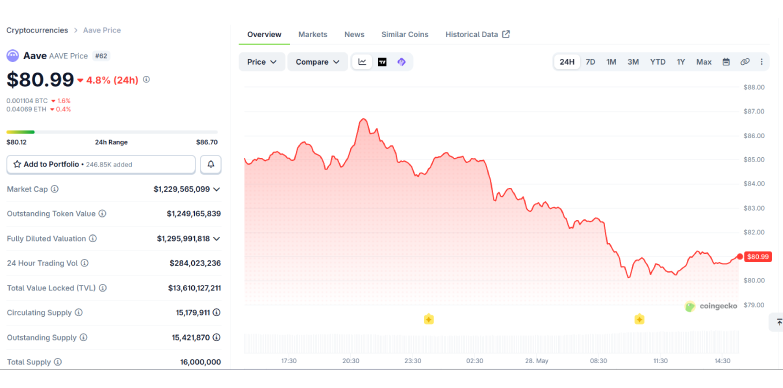
Task: Select the 1Y time range
Action: [681, 62]
